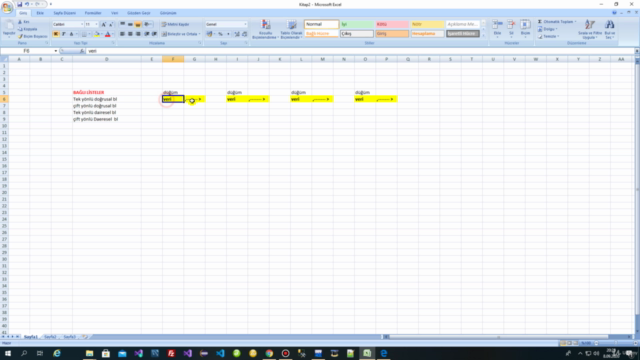640x360 pixels.
Task: Apply the red font color A
Action: [108, 34]
